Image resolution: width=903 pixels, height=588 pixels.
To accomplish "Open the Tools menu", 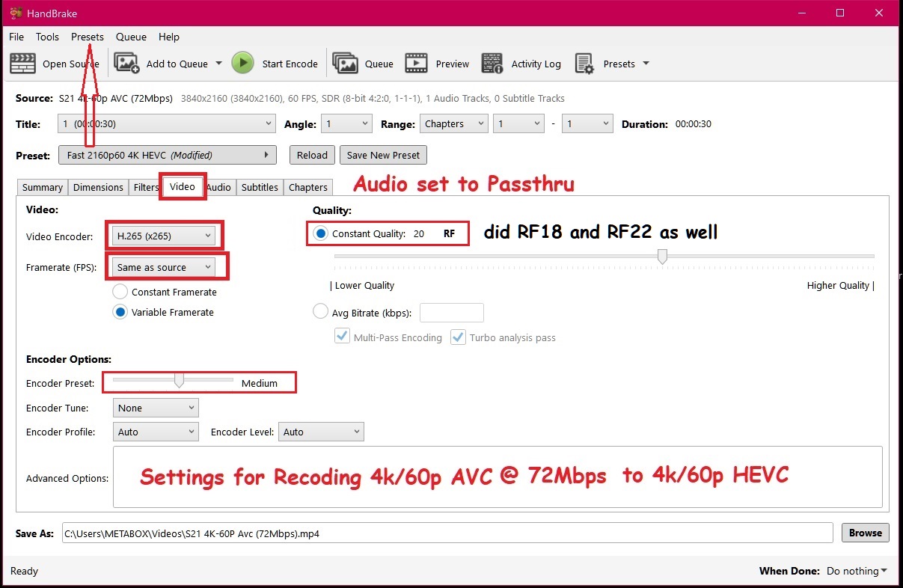I will click(x=47, y=37).
